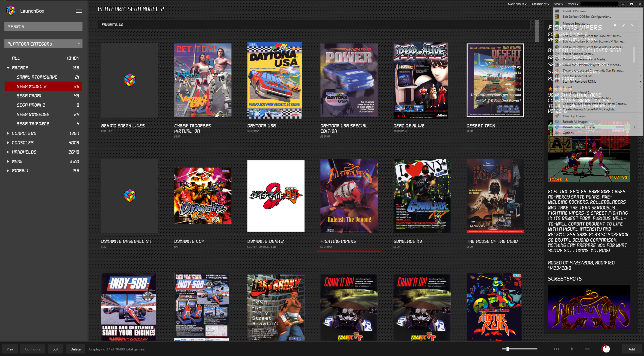The width and height of the screenshot is (644, 356).
Task: Open the View menu
Action: [558, 4]
